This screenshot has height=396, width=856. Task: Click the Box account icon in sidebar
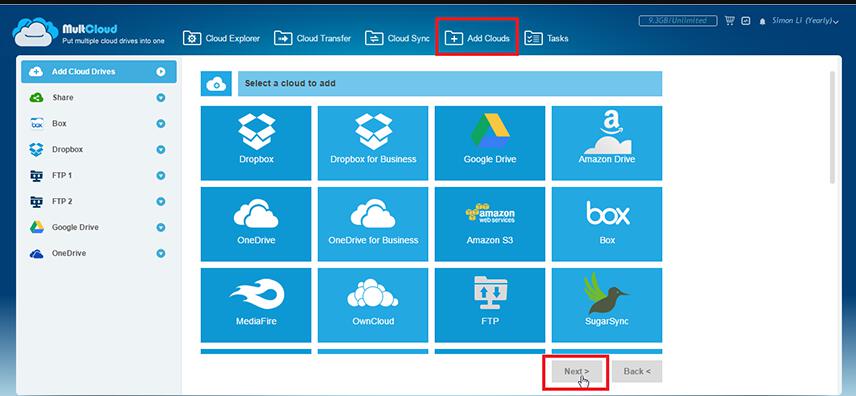(36, 123)
